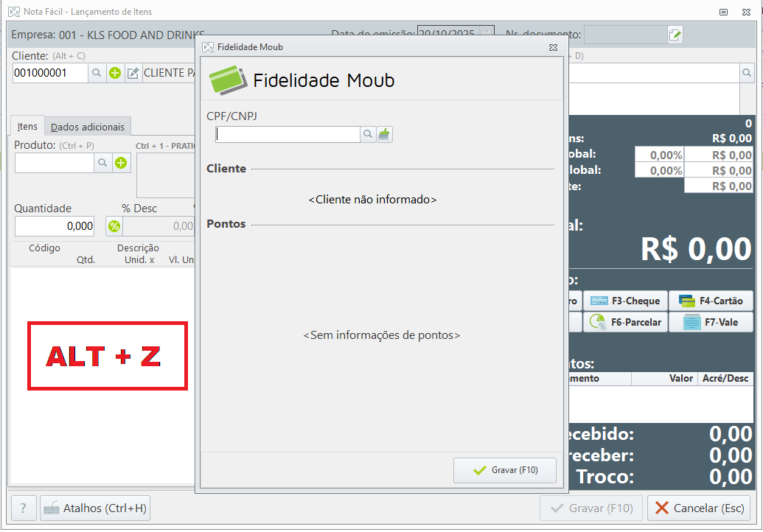Focus the CPF/CNPJ input field
The height and width of the screenshot is (532, 763).
[x=288, y=134]
